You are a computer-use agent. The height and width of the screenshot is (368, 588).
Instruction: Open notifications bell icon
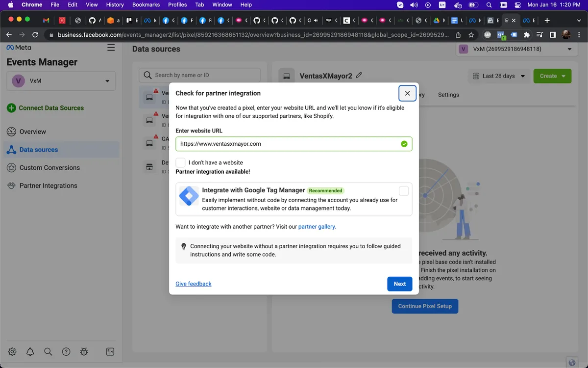click(30, 351)
